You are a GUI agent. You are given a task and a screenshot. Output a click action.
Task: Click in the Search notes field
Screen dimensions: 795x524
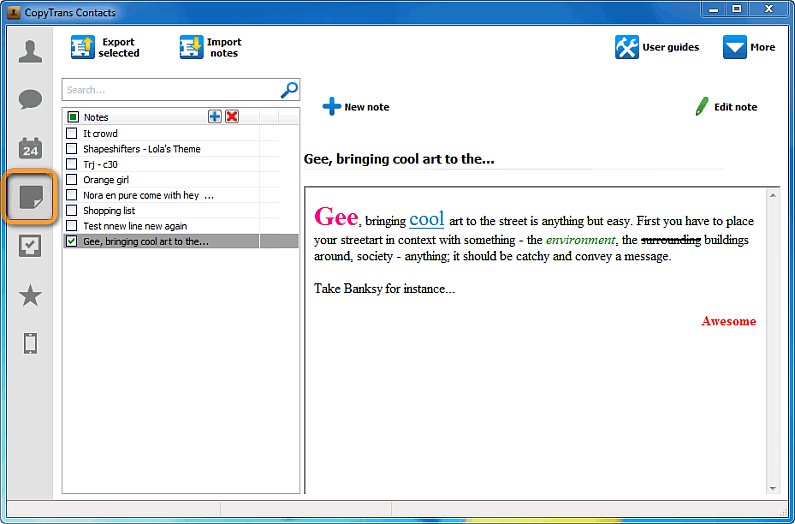pos(170,90)
